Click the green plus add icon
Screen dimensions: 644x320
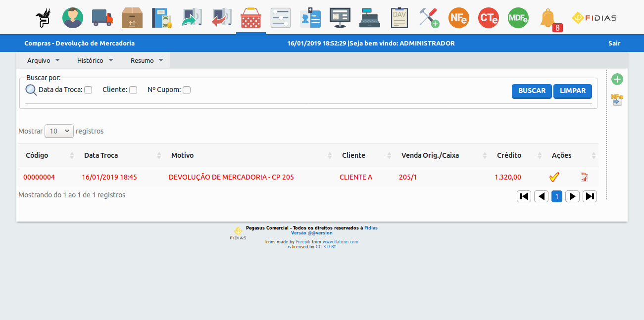click(617, 79)
